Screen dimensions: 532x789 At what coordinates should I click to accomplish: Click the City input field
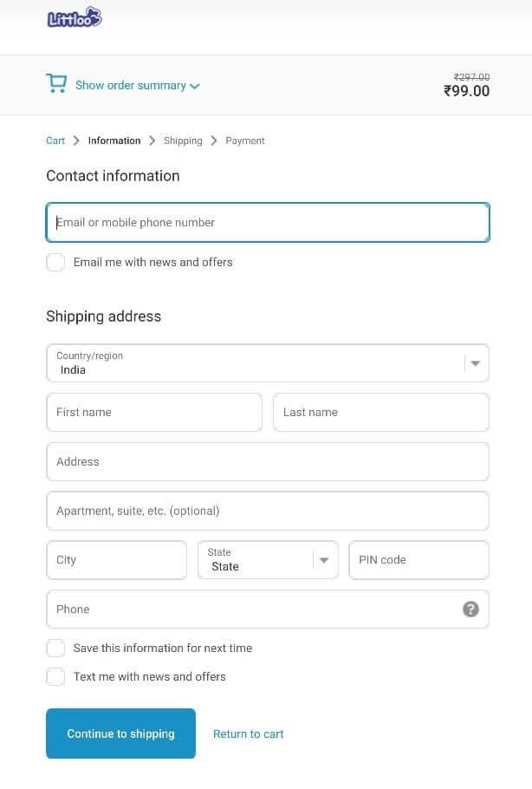point(116,560)
